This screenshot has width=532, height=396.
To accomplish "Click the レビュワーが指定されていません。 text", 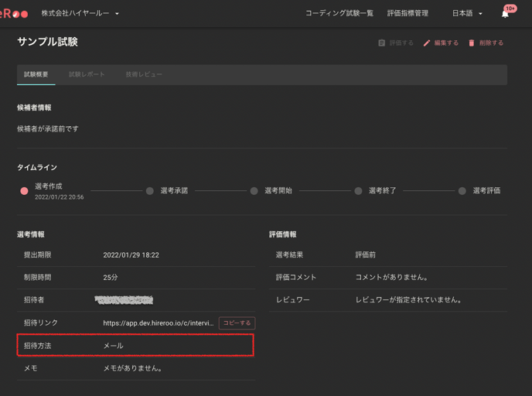I will 408,300.
